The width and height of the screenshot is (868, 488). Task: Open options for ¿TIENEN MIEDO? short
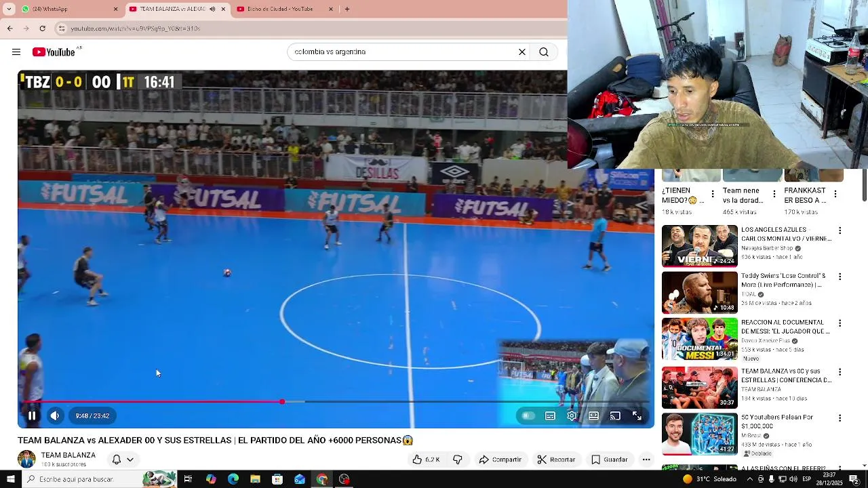click(712, 195)
